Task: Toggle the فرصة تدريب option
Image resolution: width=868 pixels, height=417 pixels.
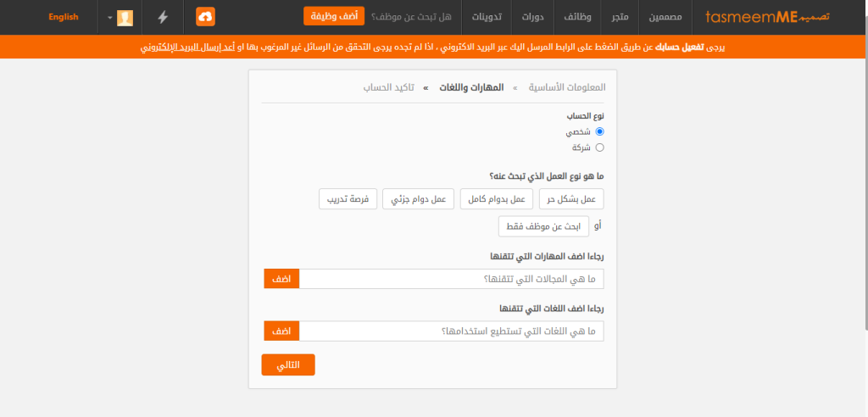Action: (x=347, y=199)
